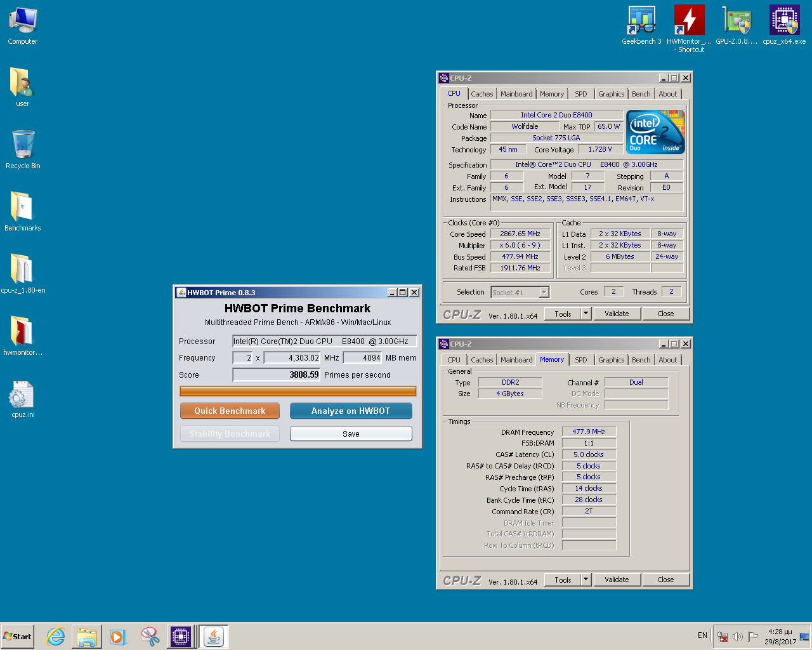Screen dimensions: 812x650
Task: Click Validate in the upper CPU-Z window
Action: pos(617,314)
